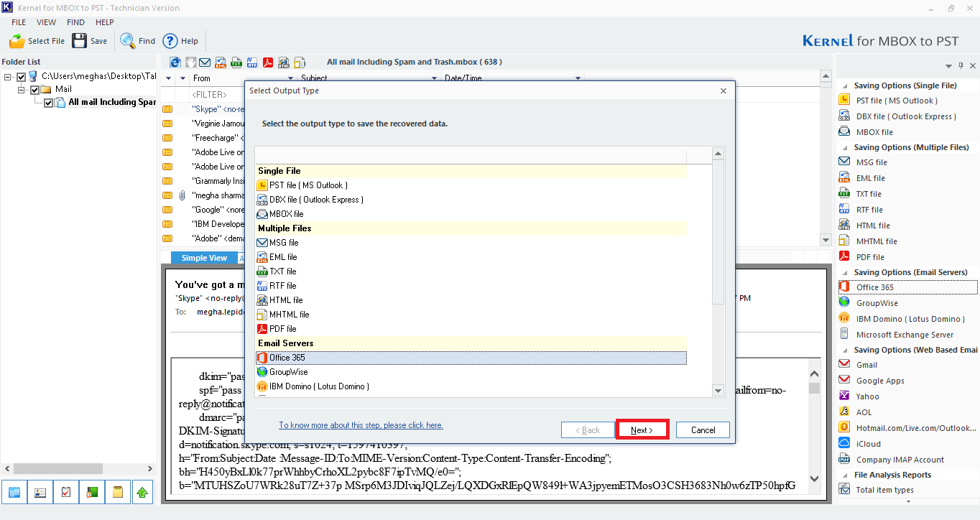
Task: Click Cancel in the output type dialog
Action: coord(703,430)
